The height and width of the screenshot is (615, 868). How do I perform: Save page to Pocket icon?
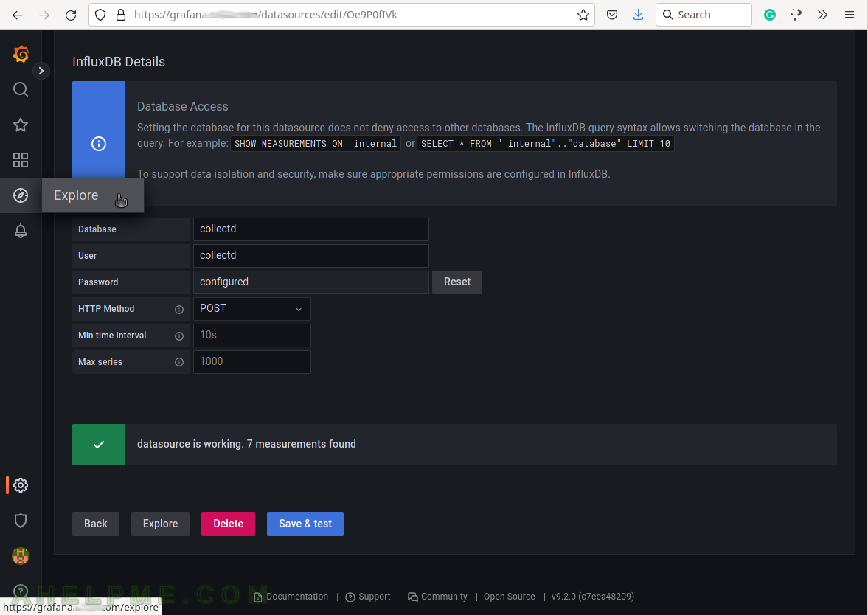pos(611,15)
